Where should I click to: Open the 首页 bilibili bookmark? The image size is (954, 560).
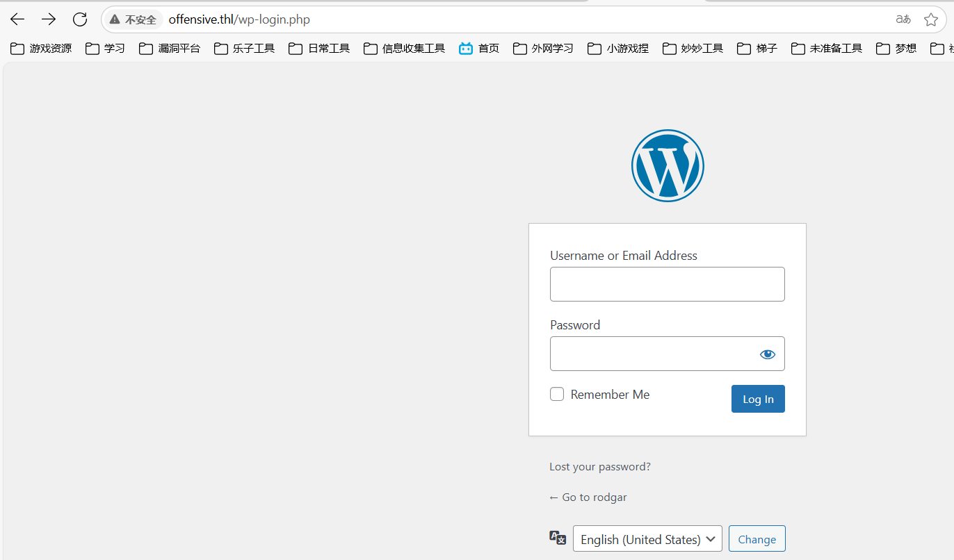[479, 48]
